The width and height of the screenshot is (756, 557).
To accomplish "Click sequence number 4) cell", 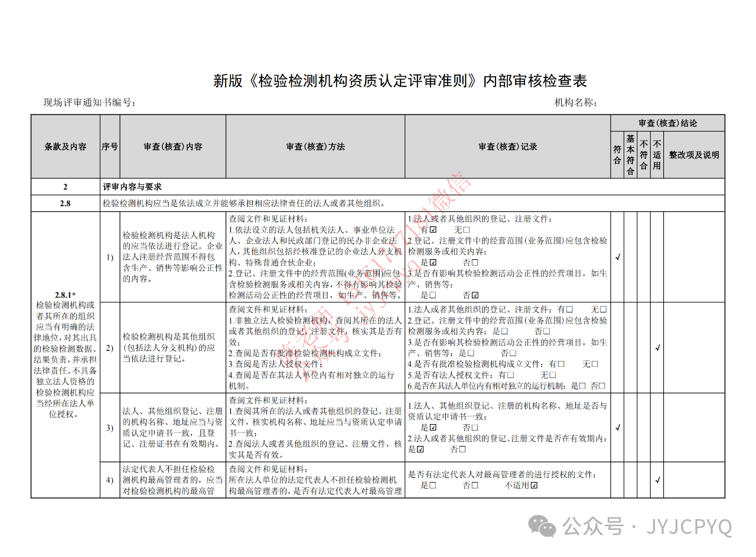I will 110,480.
